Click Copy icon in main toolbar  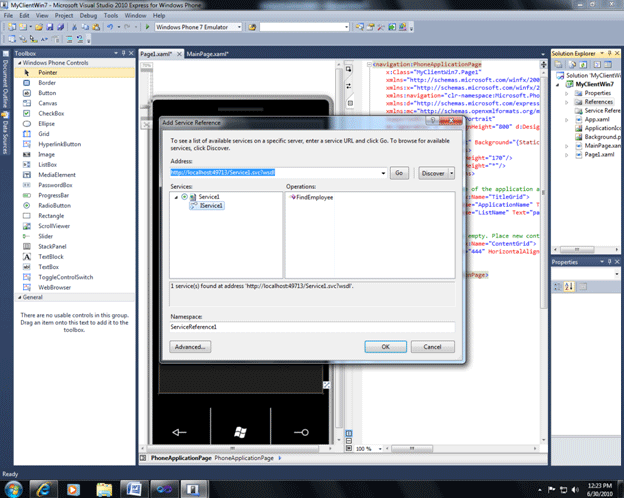pos(85,27)
